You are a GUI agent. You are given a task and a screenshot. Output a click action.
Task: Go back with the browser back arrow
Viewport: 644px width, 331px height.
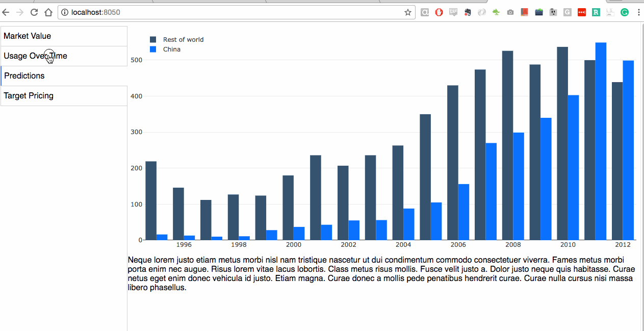[x=6, y=12]
